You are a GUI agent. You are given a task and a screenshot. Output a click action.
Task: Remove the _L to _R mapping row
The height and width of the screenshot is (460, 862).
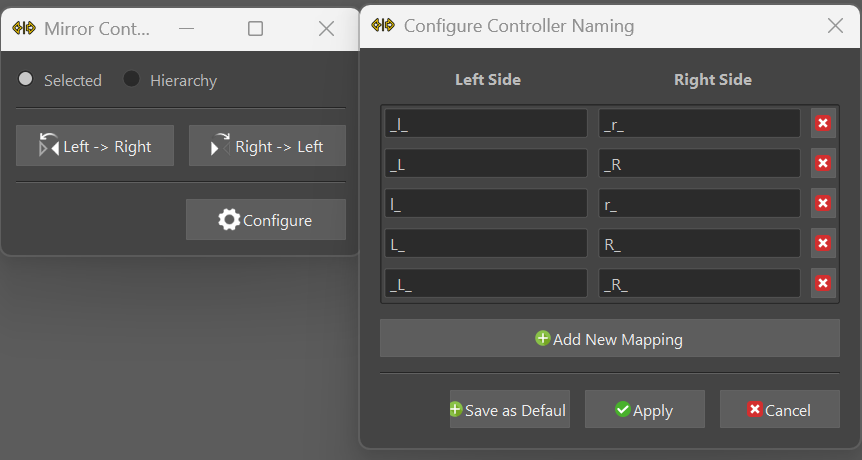point(823,163)
